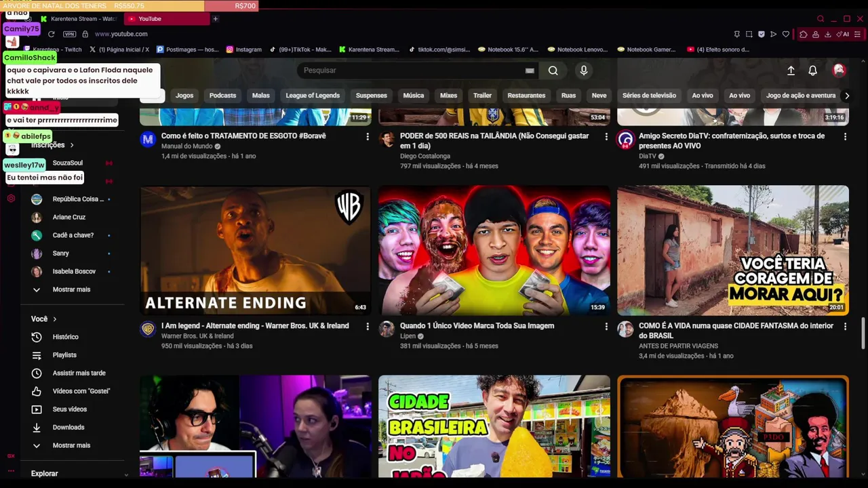Open the Inscrições section chevron
868x488 pixels.
[72, 145]
